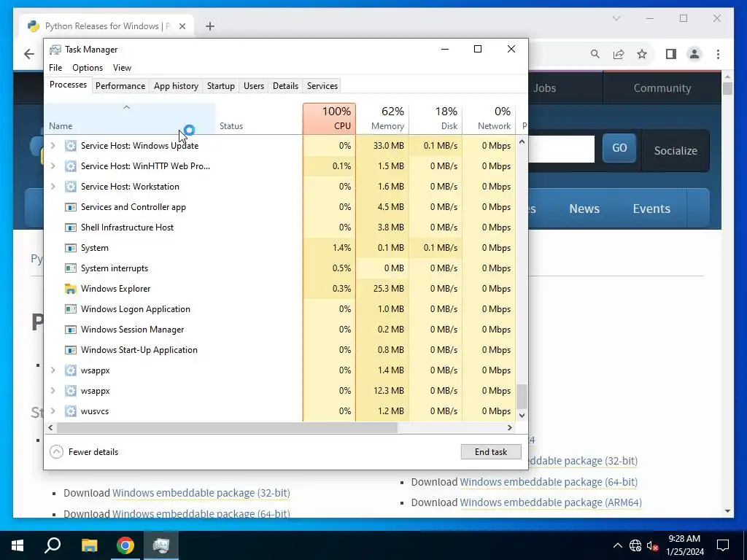The width and height of the screenshot is (747, 560).
Task: Click the horizontal scrollbar in Task Manager
Action: coord(227,427)
